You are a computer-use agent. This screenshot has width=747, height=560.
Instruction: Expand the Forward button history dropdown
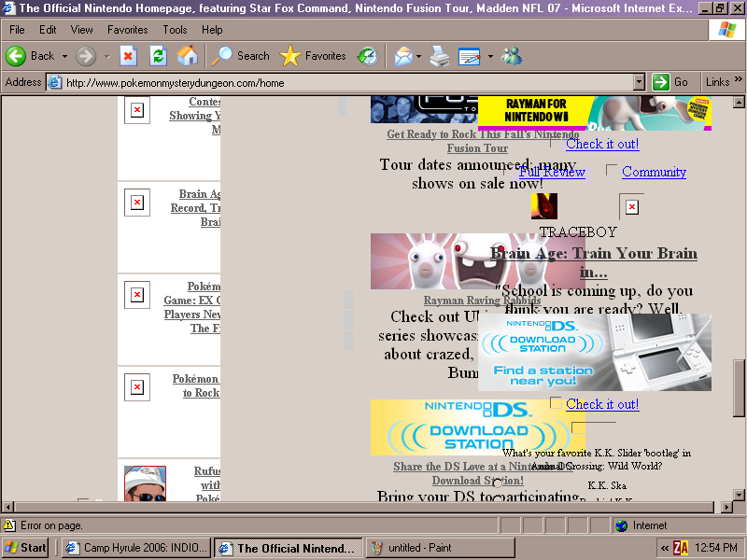click(x=107, y=56)
